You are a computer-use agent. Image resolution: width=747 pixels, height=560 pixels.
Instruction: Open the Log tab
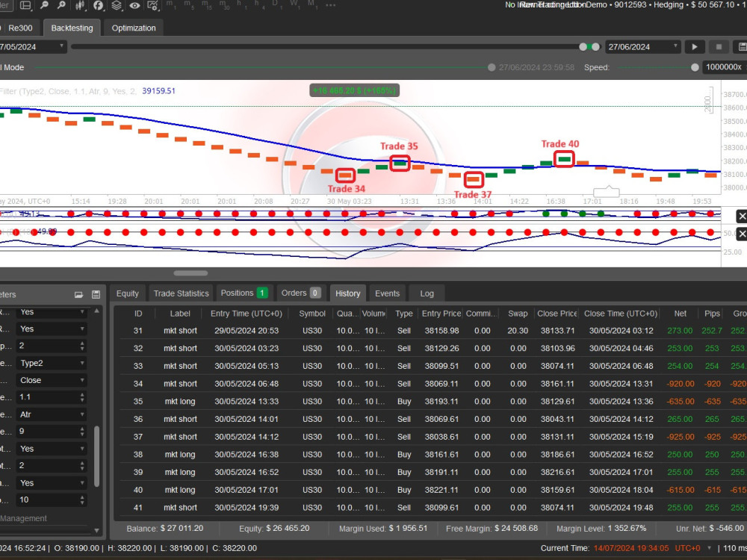pyautogui.click(x=427, y=293)
